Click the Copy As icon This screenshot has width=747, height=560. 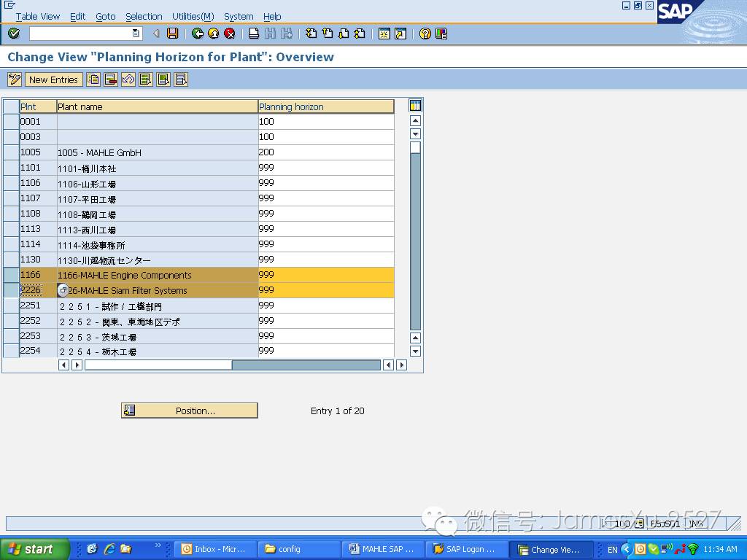(x=93, y=79)
